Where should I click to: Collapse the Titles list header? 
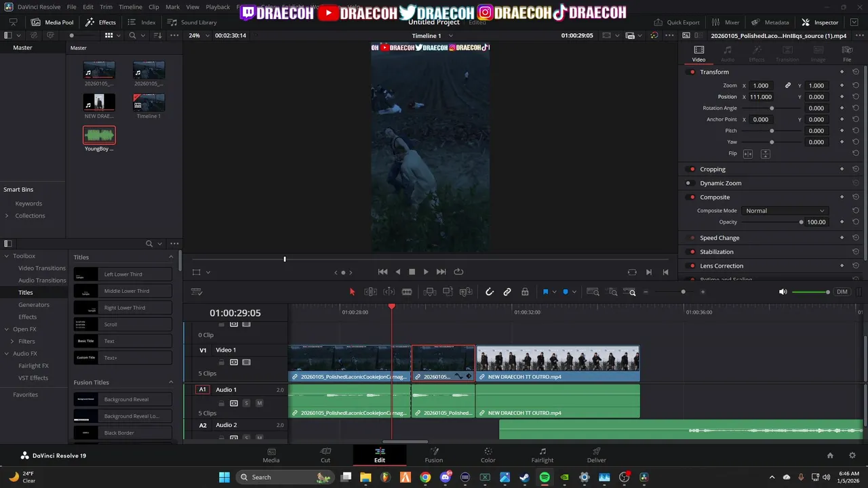[171, 258]
